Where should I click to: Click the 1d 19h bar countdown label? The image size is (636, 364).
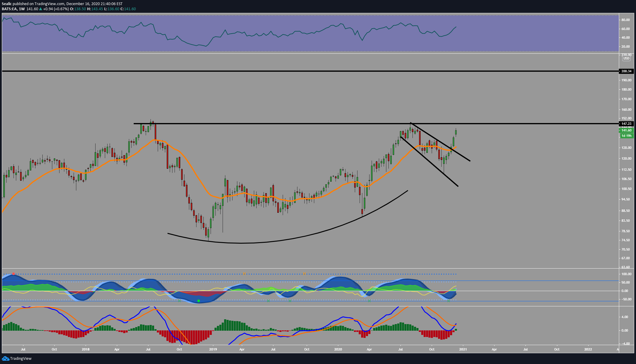(626, 136)
